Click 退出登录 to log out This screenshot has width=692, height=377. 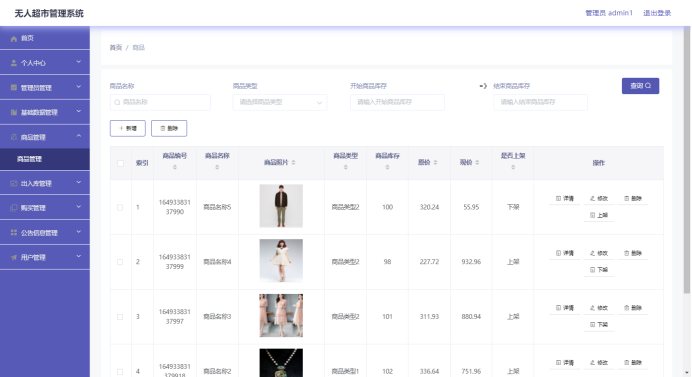click(657, 13)
